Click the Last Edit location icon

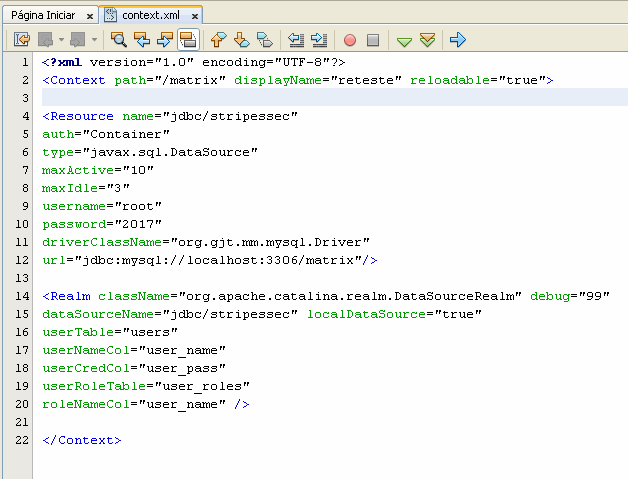(x=22, y=40)
